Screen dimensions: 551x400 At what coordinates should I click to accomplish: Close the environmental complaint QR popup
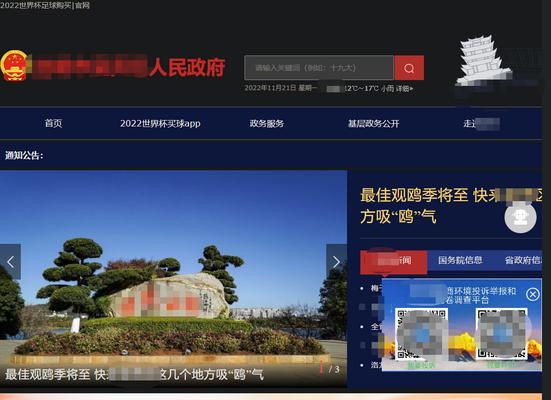(532, 294)
